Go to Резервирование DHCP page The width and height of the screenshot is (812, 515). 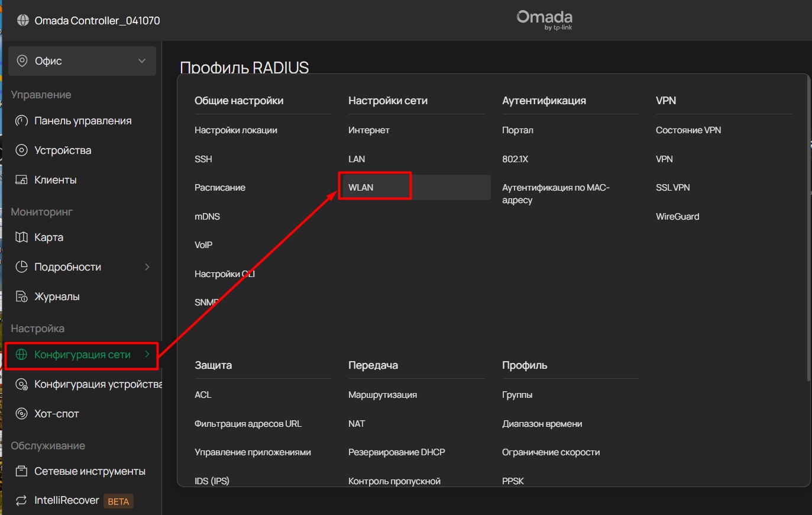(x=396, y=452)
